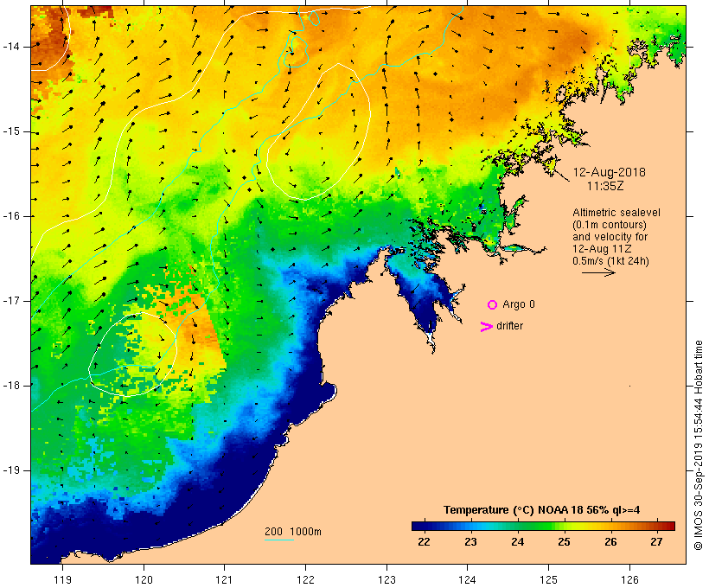This screenshot has width=709, height=588.
Task: Click the 'Temperature (°C) NOAA 18 56% ql>=4' title
Action: click(x=542, y=510)
